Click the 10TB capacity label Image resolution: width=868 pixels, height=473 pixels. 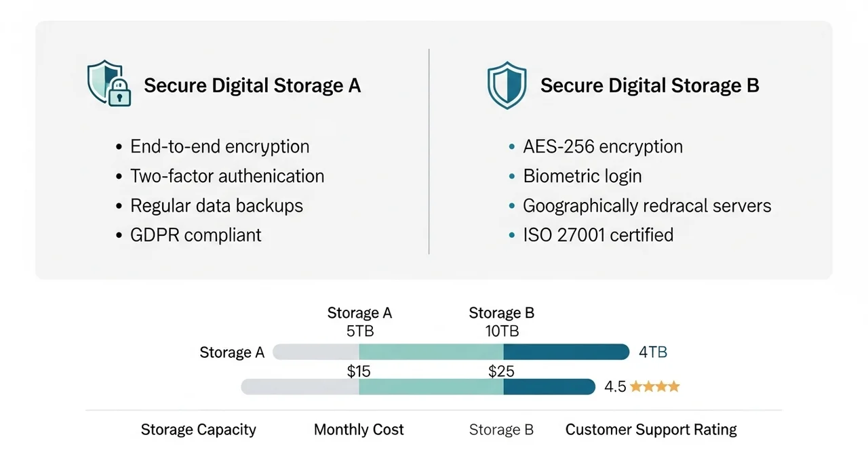click(502, 331)
